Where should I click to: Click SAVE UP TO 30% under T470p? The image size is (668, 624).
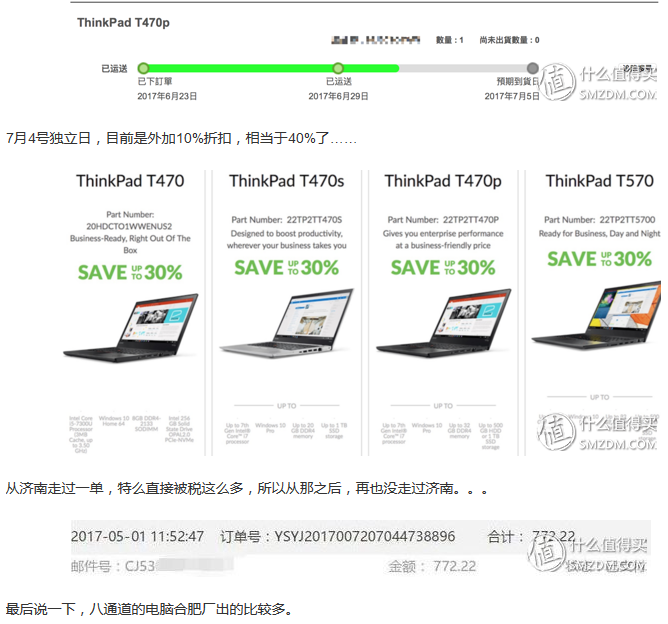[x=443, y=267]
